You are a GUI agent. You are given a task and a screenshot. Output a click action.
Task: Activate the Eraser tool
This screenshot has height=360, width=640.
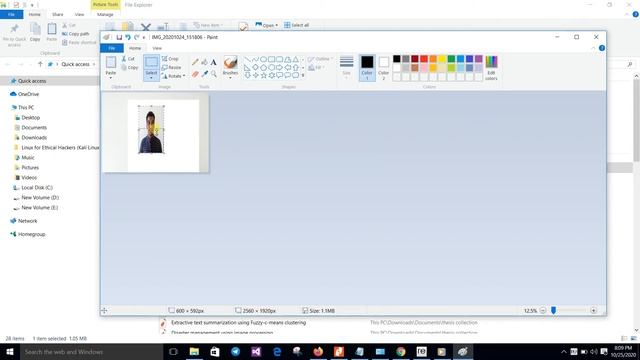pos(195,74)
